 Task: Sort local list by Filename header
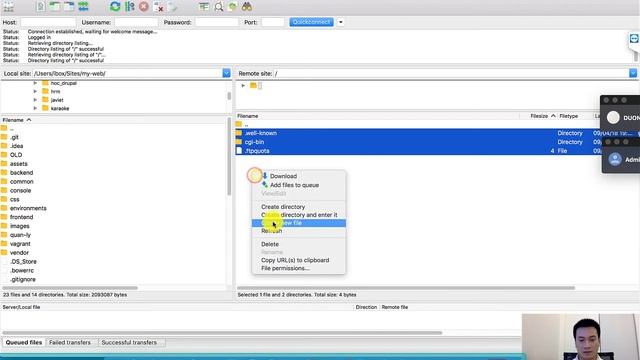13,120
